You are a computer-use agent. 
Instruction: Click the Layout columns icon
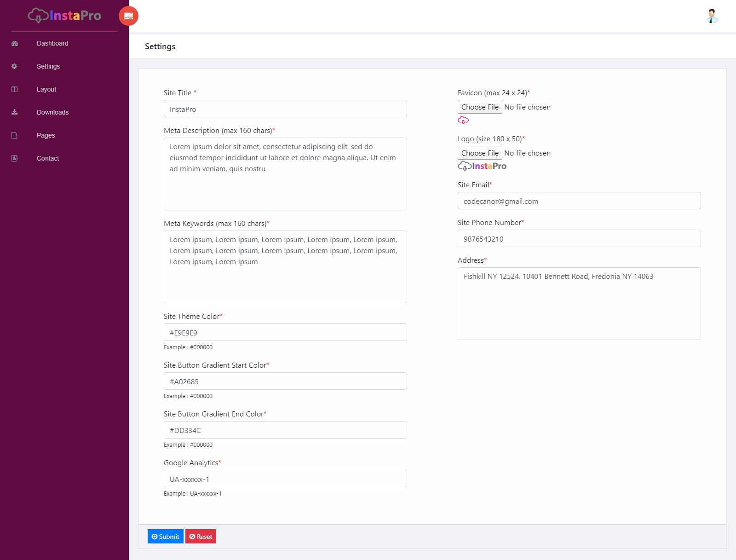coord(15,89)
